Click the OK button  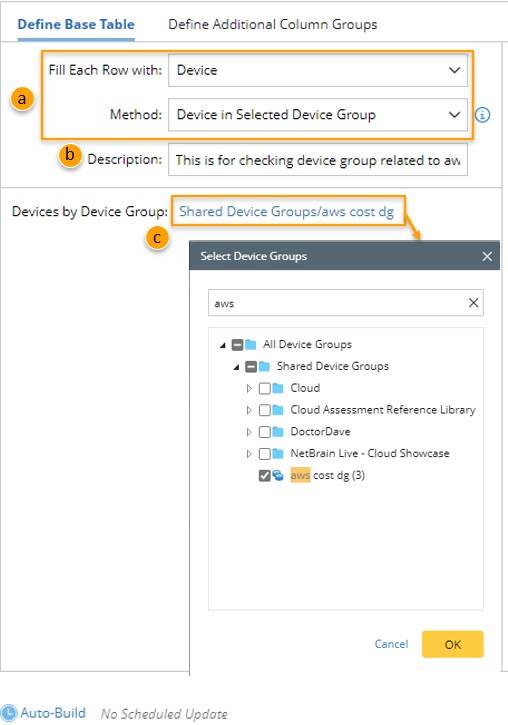click(x=453, y=644)
